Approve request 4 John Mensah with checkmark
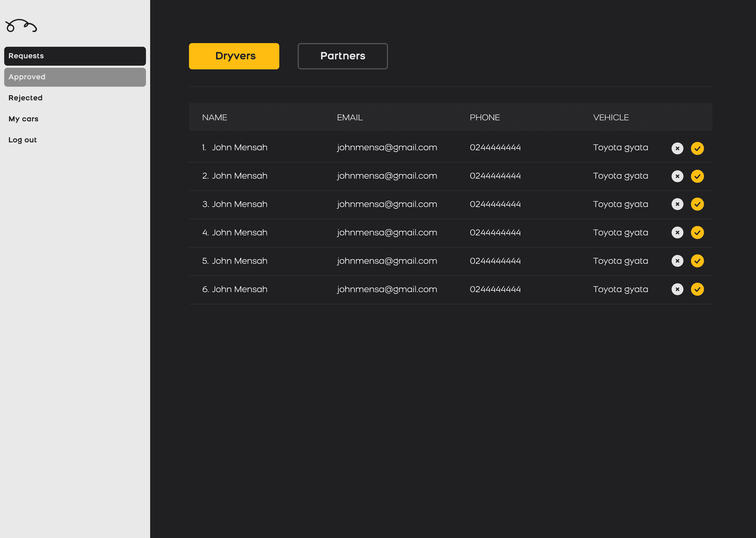 [697, 232]
